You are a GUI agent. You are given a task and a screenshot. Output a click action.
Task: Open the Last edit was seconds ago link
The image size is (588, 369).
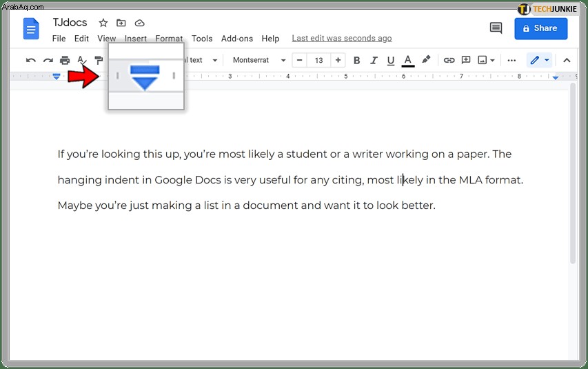coord(342,39)
